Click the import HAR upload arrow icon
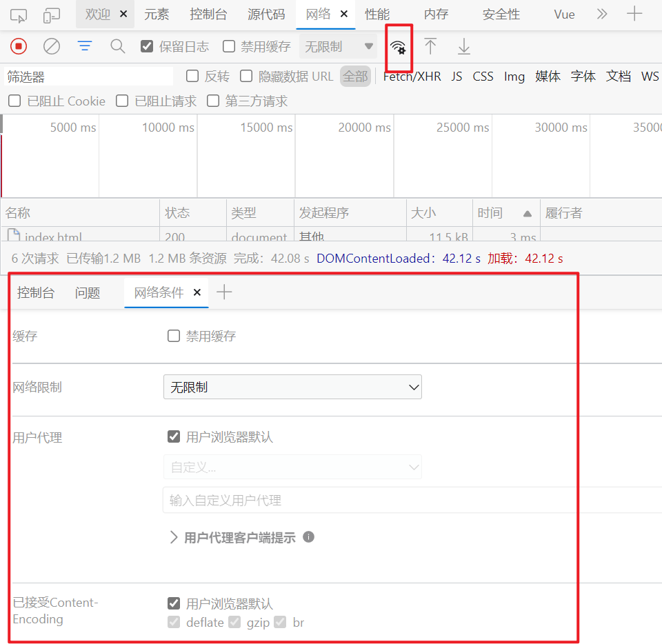This screenshot has height=644, width=662. 430,46
